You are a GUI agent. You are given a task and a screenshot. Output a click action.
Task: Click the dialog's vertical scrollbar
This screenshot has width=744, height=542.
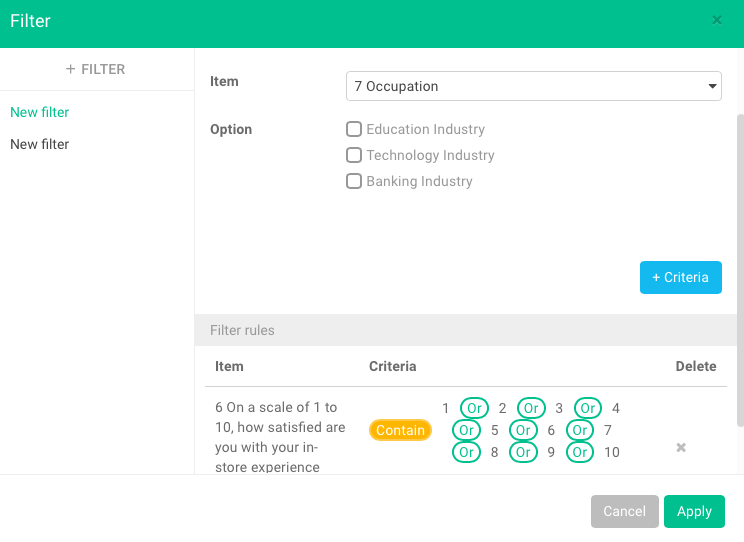[x=740, y=271]
